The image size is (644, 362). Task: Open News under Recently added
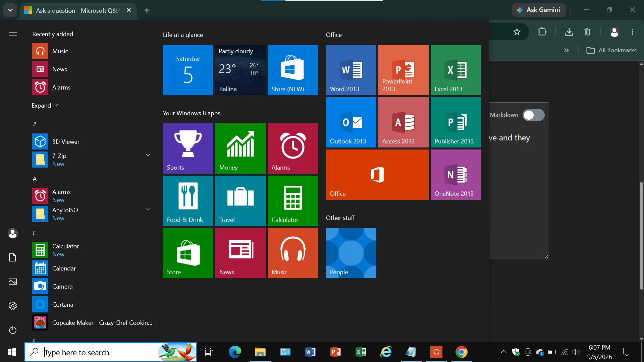[92, 69]
